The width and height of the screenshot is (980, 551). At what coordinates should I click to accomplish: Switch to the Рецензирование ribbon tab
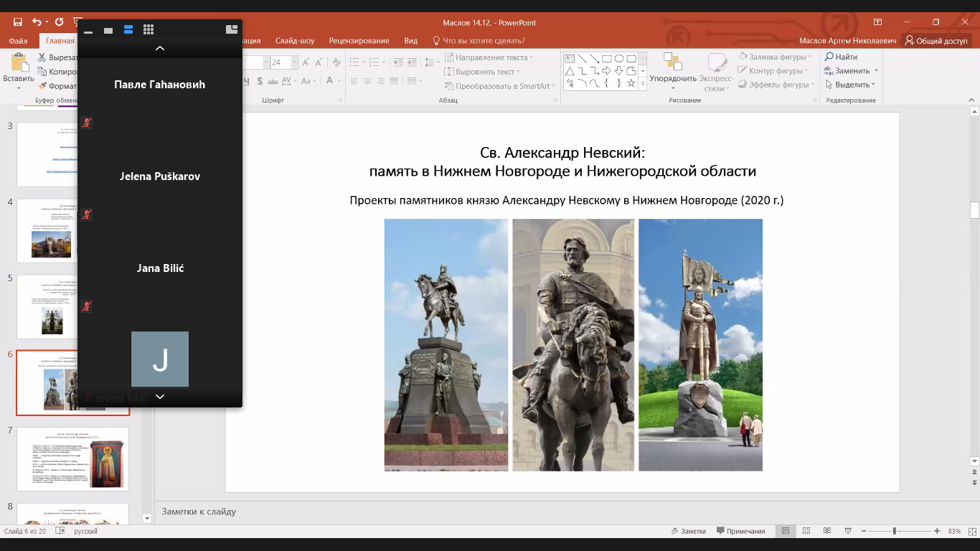click(x=359, y=41)
